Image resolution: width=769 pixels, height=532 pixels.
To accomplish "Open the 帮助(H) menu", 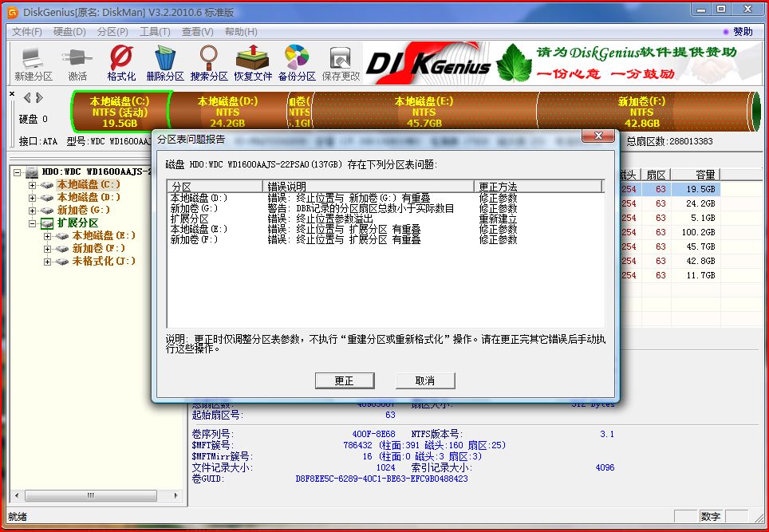I will [x=241, y=31].
